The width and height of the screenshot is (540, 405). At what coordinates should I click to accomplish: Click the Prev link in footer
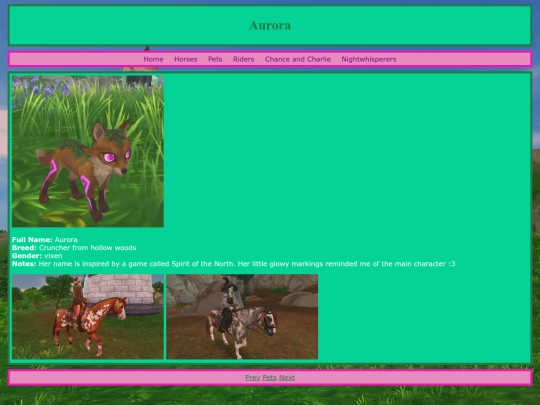tap(252, 378)
